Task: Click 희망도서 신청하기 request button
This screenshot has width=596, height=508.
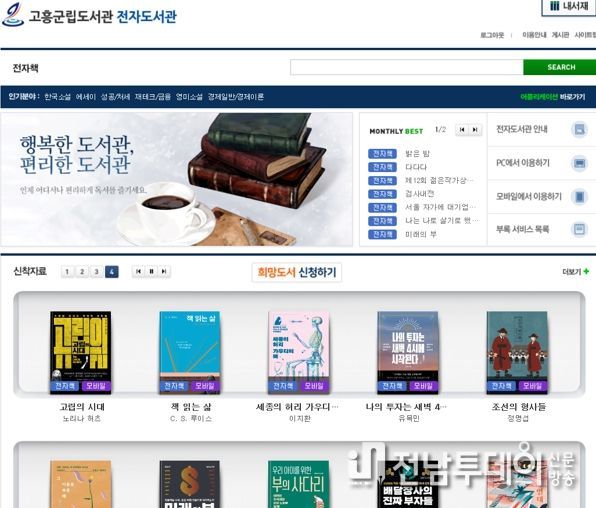Action: tap(296, 272)
